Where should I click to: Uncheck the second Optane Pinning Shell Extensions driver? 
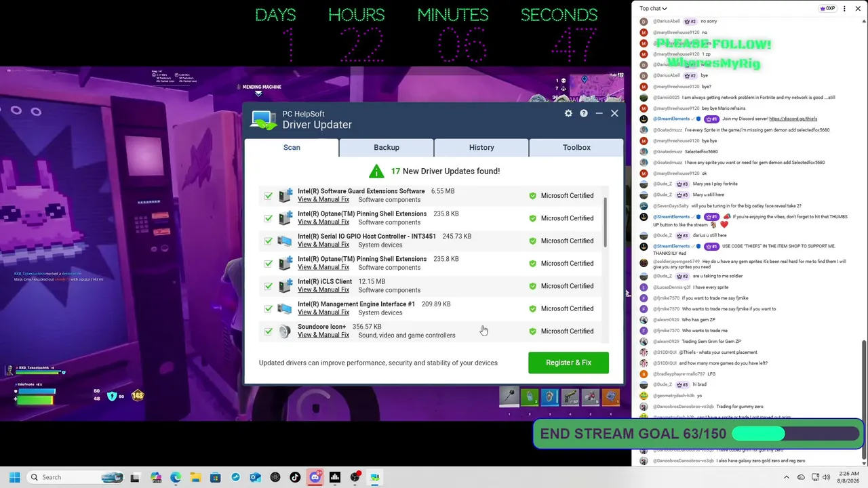pyautogui.click(x=269, y=264)
